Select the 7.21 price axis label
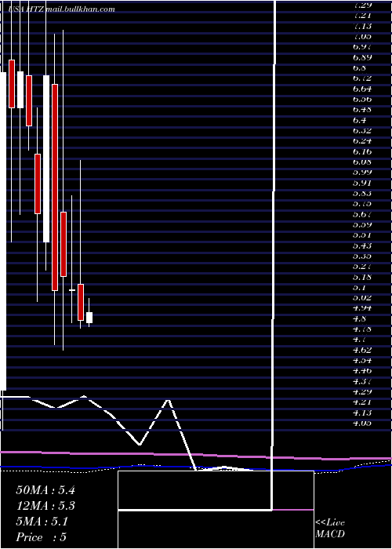The width and height of the screenshot is (392, 549). pos(362,15)
